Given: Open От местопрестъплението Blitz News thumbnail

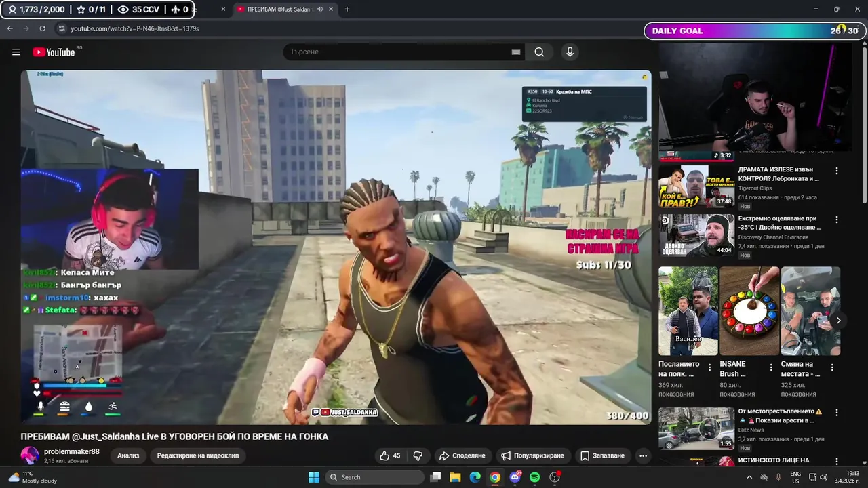Looking at the screenshot, I should click(696, 428).
